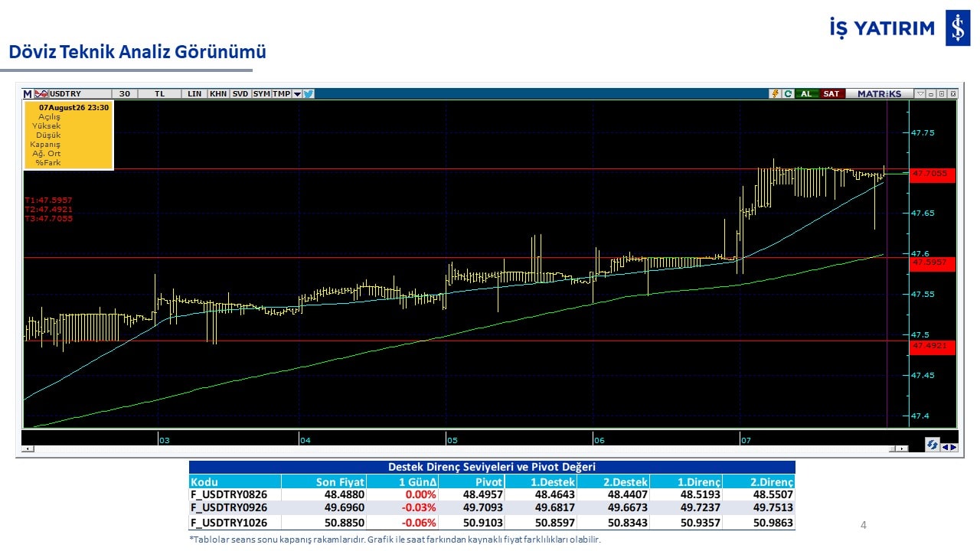Click the left navigation arrow at chart bottom

pos(946,448)
